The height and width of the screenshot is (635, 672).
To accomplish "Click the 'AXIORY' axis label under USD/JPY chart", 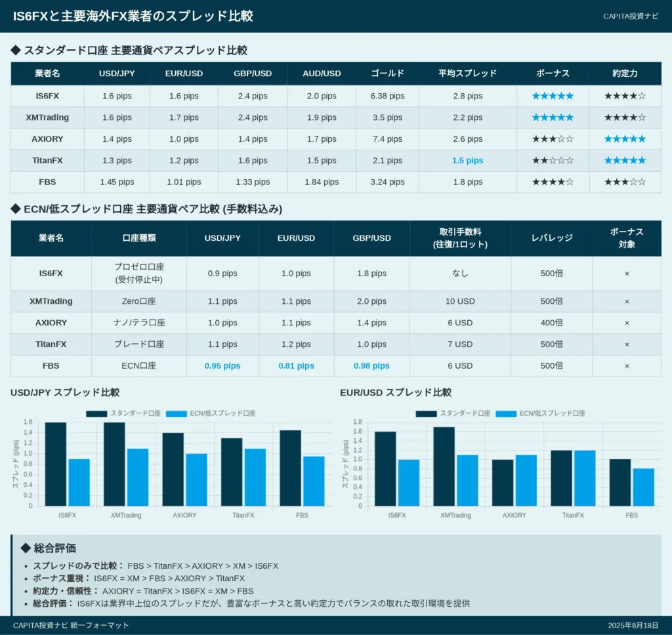I will click(184, 515).
